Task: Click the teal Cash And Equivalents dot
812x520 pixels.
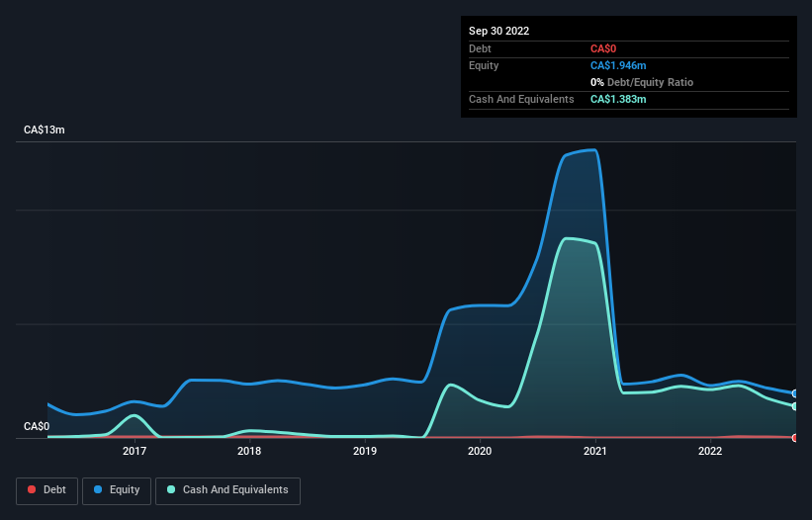Action: click(x=171, y=489)
